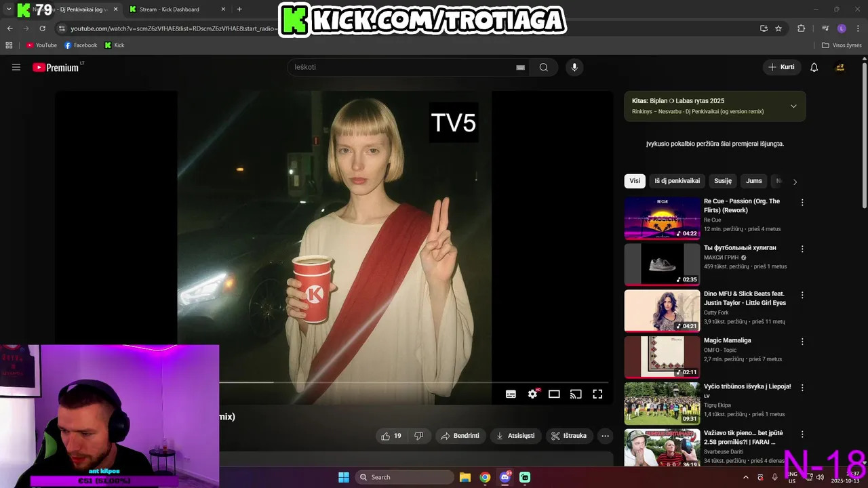The image size is (868, 488).
Task: Like the video with 19 likes
Action: coord(391,436)
